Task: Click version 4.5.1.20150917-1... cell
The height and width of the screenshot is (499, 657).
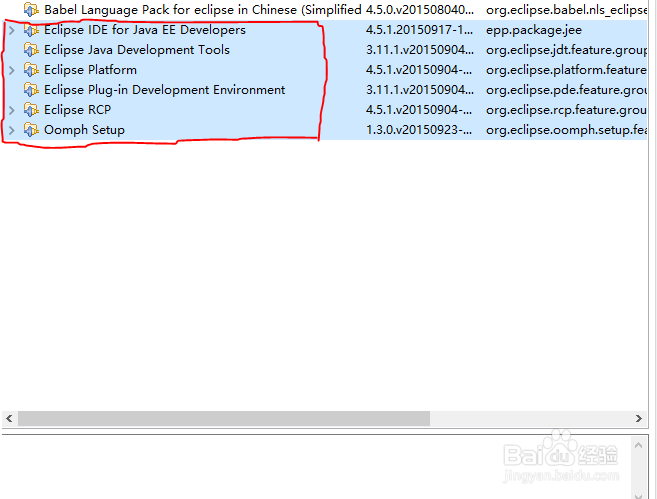Action: tap(419, 30)
